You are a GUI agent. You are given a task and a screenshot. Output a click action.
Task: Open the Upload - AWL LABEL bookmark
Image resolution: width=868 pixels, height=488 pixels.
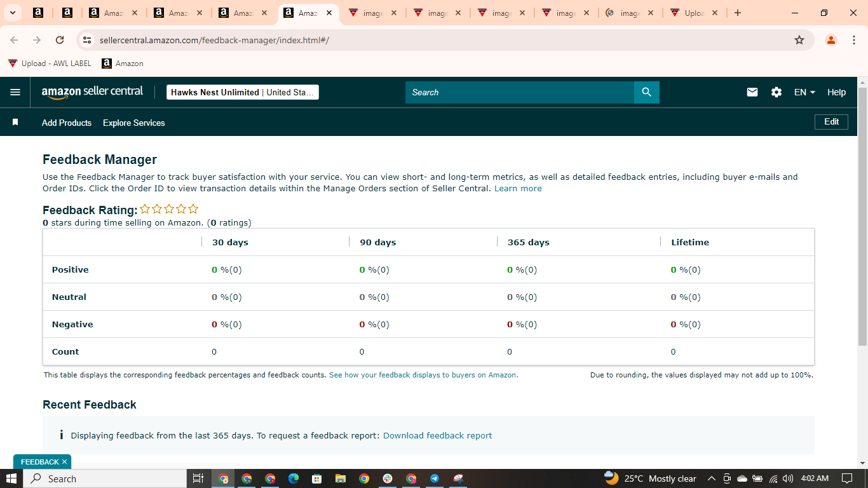(x=50, y=64)
